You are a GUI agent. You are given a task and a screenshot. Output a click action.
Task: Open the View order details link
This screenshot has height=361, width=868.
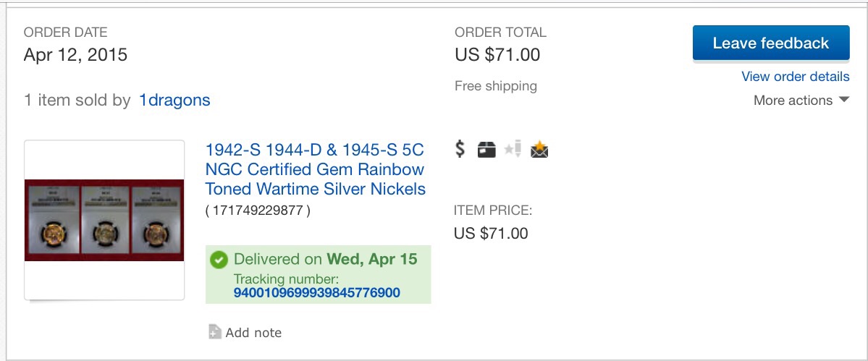(795, 76)
